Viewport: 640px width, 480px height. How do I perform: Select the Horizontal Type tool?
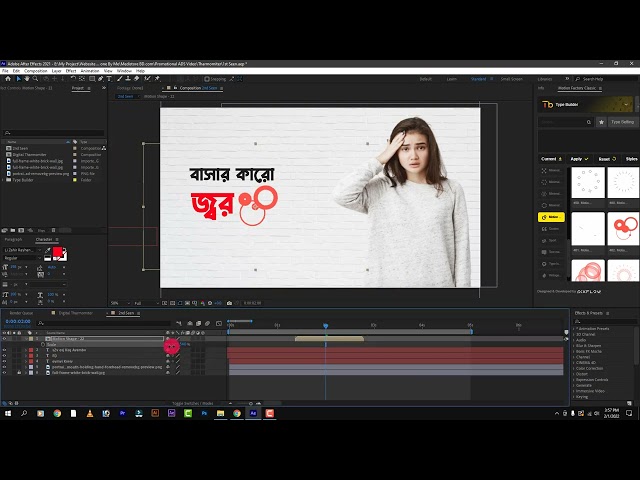(x=109, y=79)
